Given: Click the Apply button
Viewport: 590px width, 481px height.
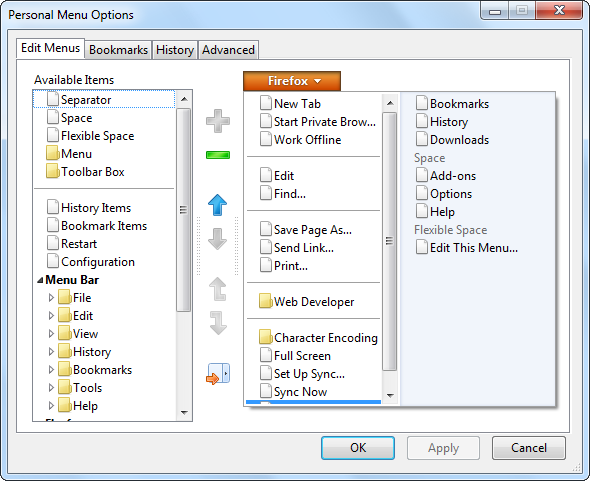Looking at the screenshot, I should click(443, 448).
